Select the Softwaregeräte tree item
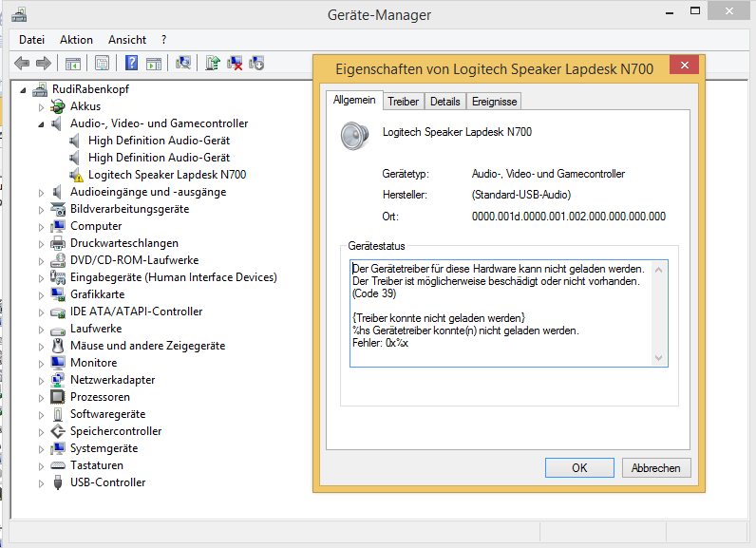The image size is (756, 548). click(107, 414)
